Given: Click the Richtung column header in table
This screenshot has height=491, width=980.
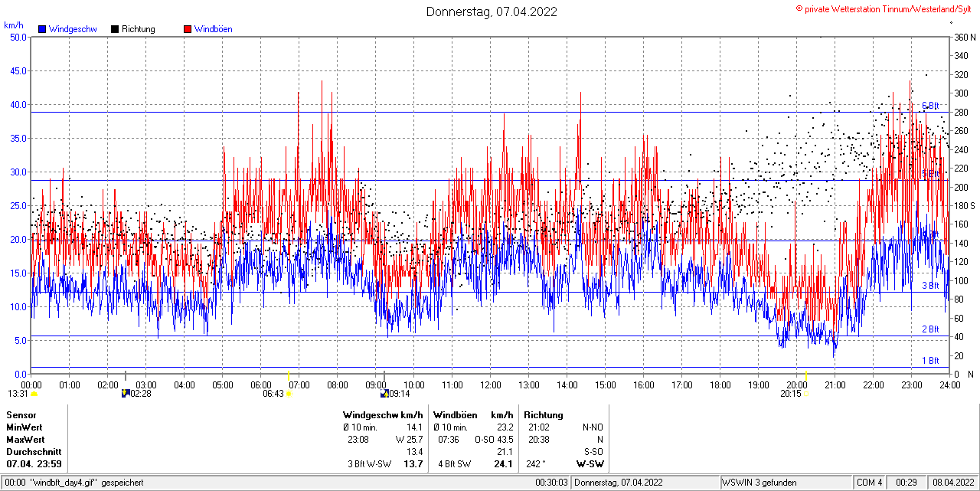Looking at the screenshot, I should [544, 415].
